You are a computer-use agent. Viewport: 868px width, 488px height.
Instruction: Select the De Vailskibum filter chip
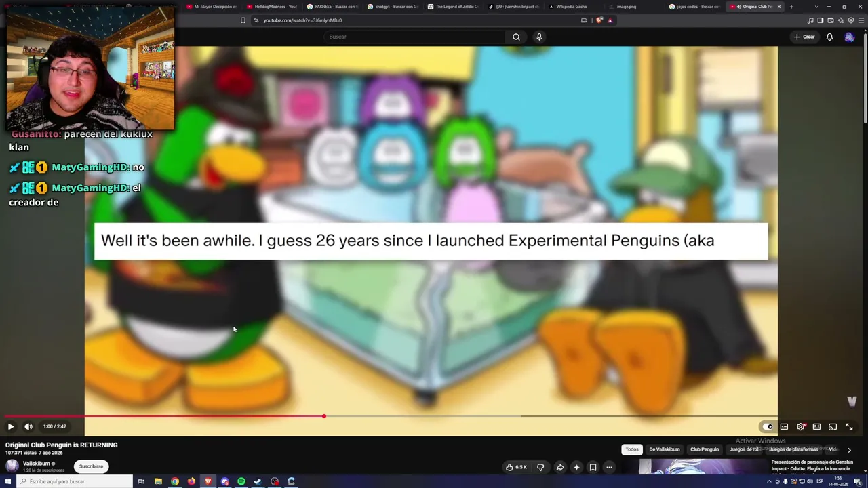pos(665,449)
